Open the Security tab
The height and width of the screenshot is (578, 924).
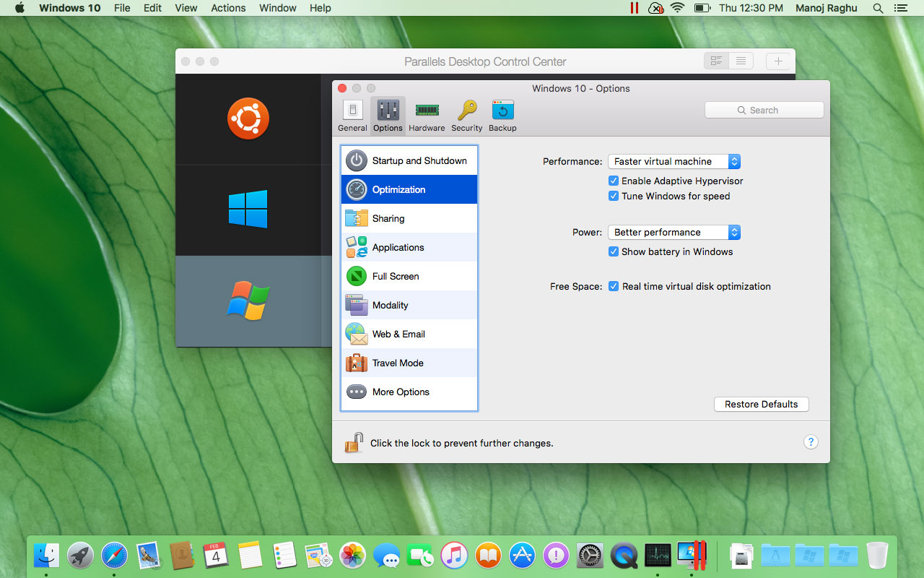point(467,116)
